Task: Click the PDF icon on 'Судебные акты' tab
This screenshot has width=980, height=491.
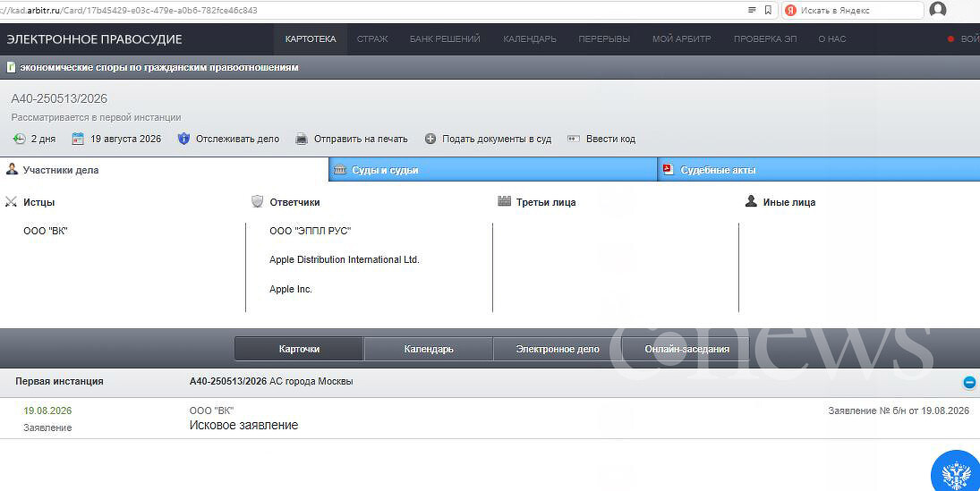Action: point(669,169)
